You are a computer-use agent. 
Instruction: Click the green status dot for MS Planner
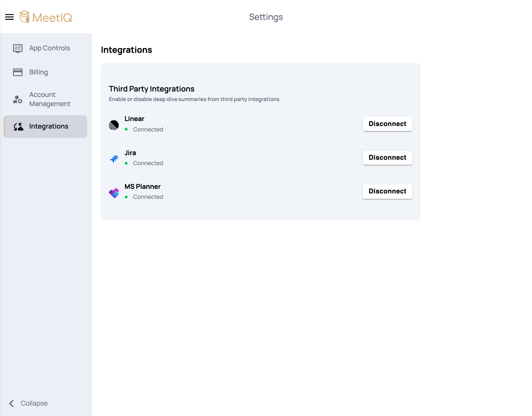(x=126, y=197)
